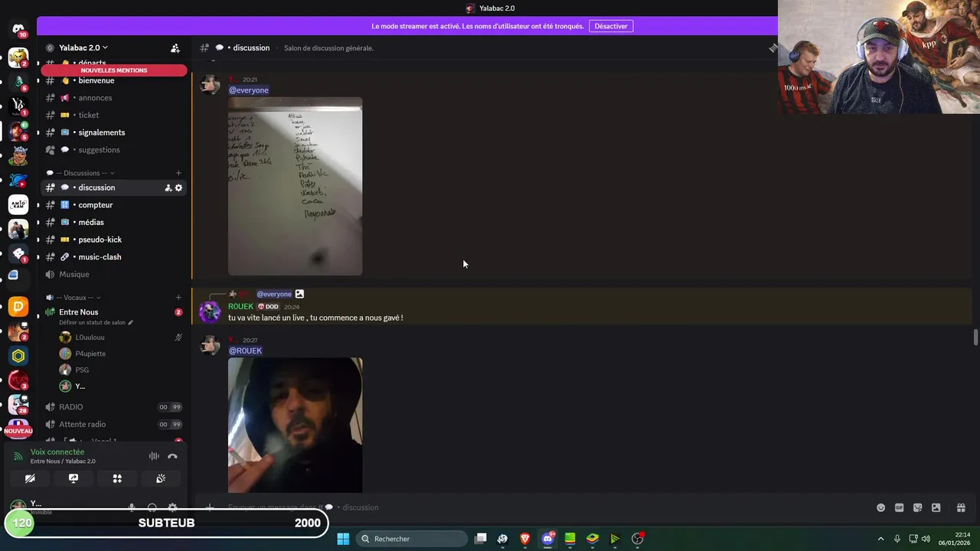Open Discord direct messages home icon

click(18, 30)
